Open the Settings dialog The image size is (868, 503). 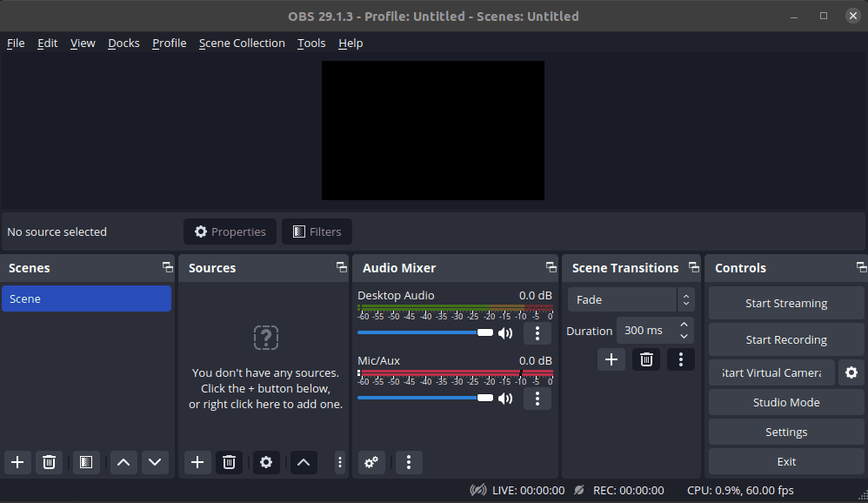785,432
